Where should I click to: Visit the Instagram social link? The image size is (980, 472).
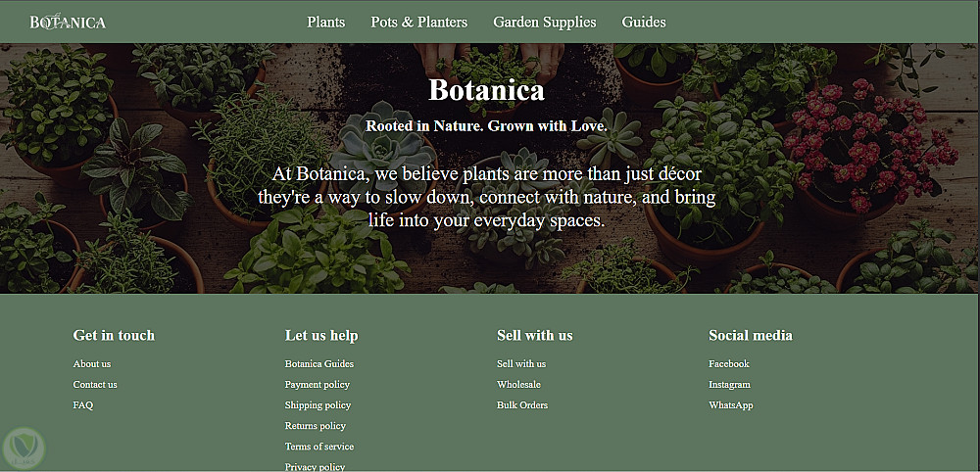(729, 385)
